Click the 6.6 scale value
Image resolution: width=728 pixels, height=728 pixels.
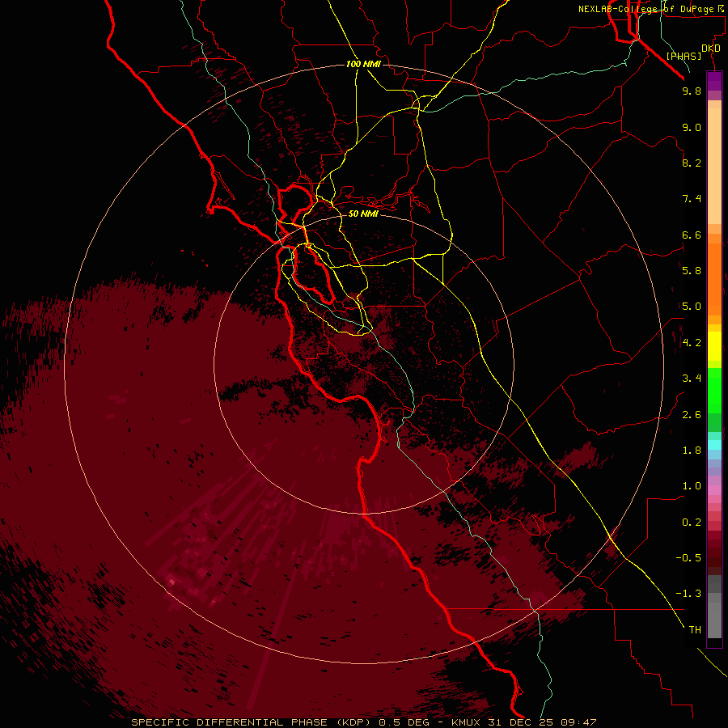click(x=692, y=235)
